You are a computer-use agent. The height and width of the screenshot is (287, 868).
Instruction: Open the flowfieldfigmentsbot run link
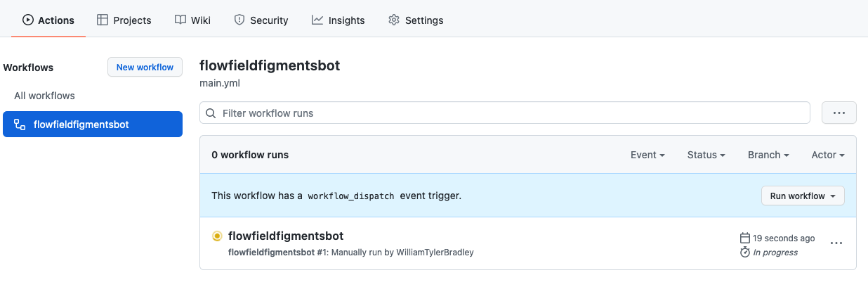[286, 236]
